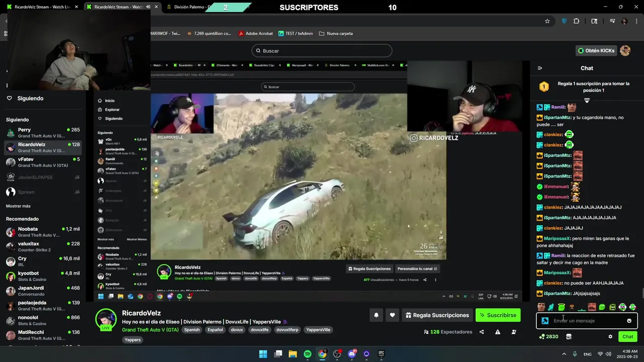The height and width of the screenshot is (362, 644).
Task: Click the green Chat send button
Action: click(x=628, y=337)
